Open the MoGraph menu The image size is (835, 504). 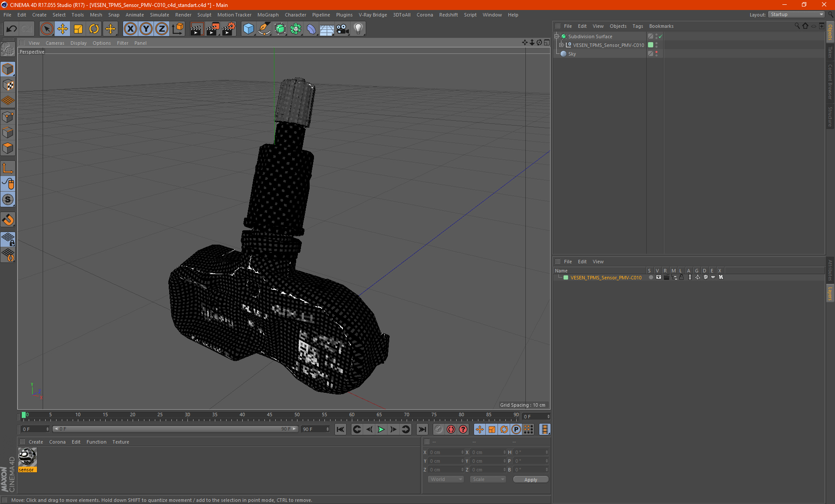tap(268, 15)
